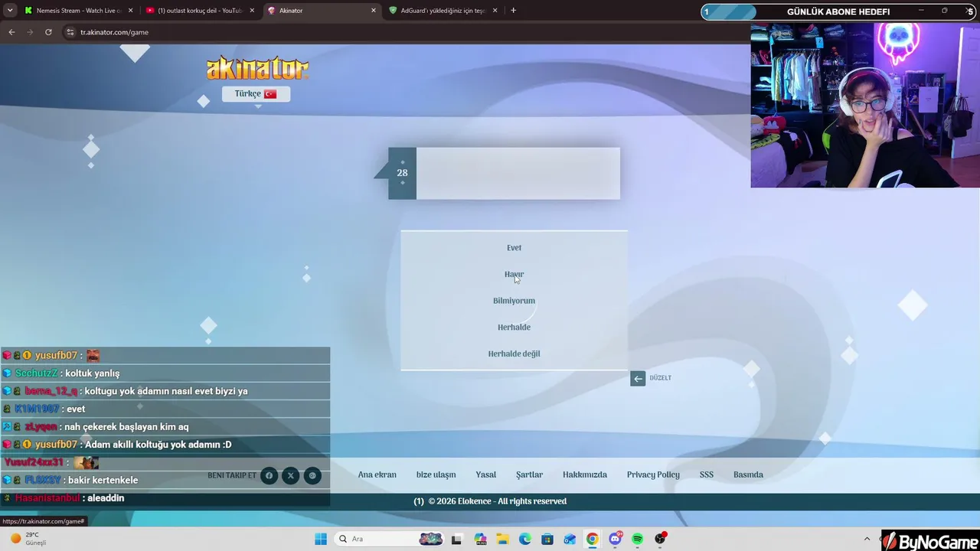The width and height of the screenshot is (980, 551).
Task: Open the weather widget showing 29°C
Action: (x=28, y=539)
